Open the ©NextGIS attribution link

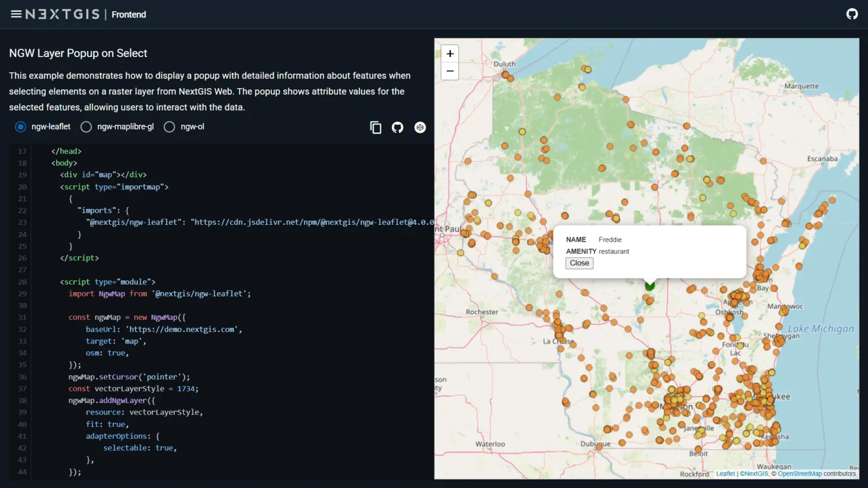point(754,474)
